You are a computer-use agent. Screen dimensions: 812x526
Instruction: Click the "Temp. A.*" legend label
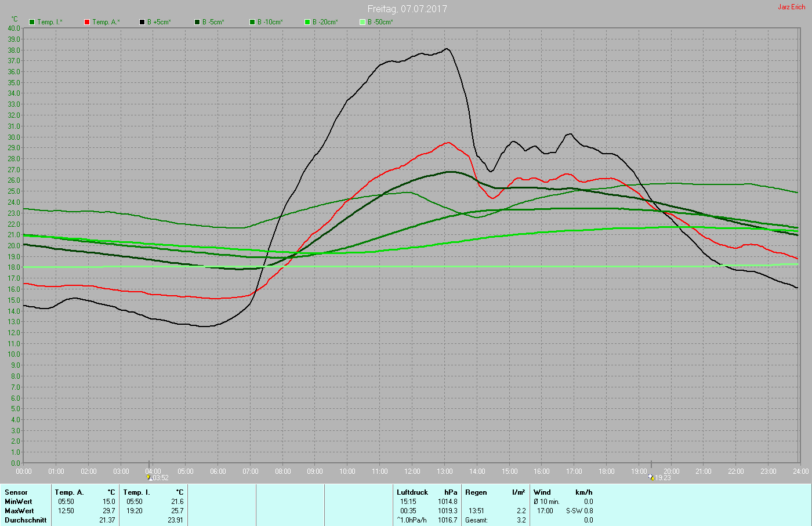point(106,22)
